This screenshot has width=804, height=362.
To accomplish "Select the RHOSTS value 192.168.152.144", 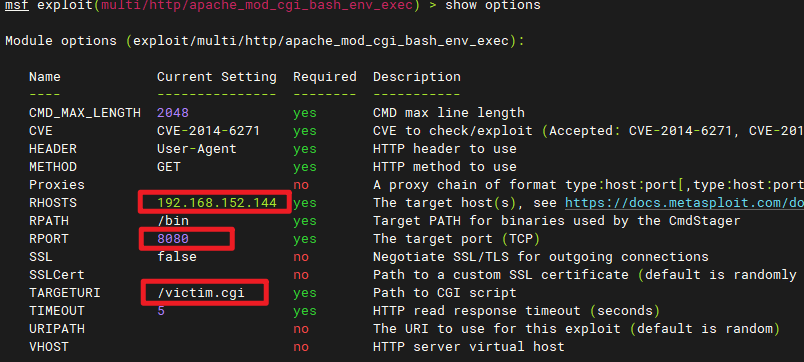I will [217, 203].
